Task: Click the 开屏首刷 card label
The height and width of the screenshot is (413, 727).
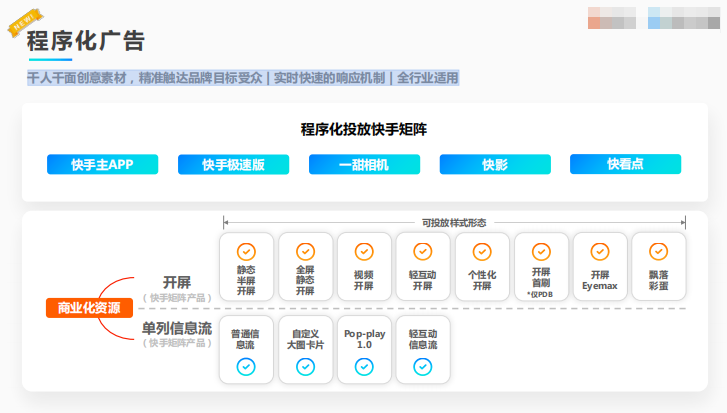Action: (541, 277)
